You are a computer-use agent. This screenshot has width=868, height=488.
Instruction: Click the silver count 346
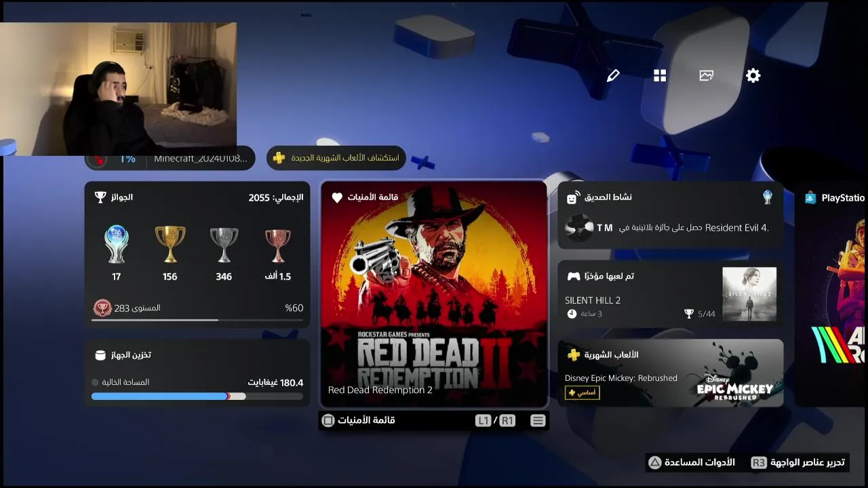pos(224,277)
